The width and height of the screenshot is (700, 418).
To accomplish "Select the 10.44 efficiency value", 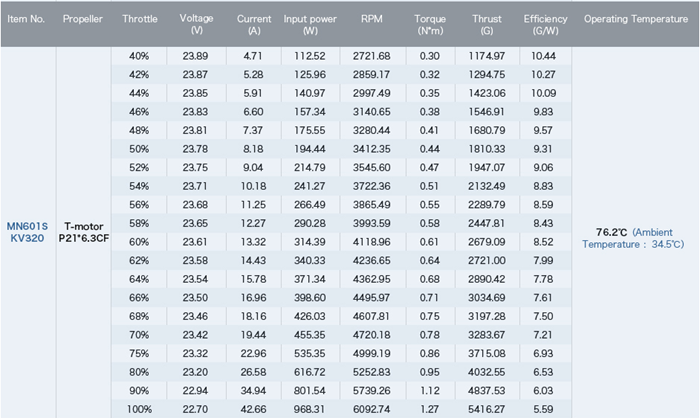I will [545, 56].
